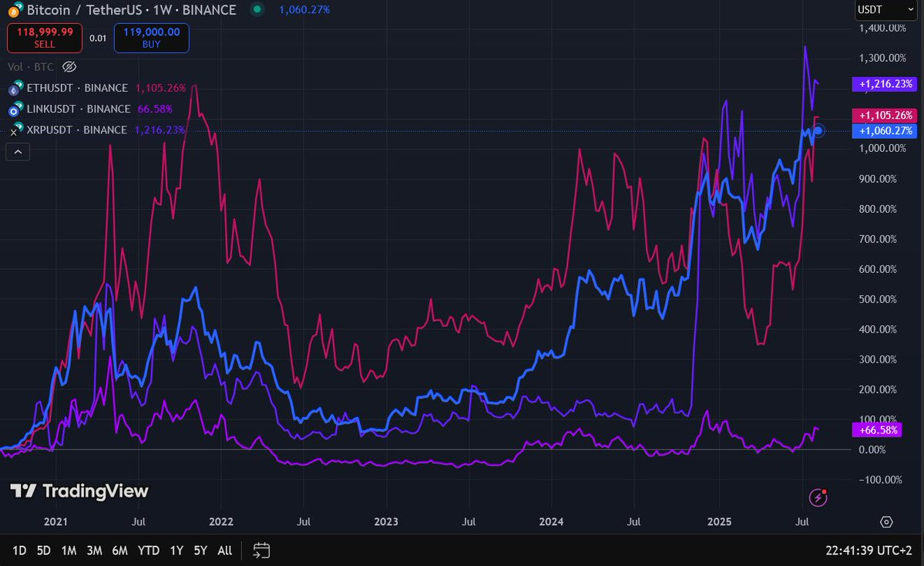Select the 5Y time range
The image size is (924, 566).
click(x=200, y=551)
